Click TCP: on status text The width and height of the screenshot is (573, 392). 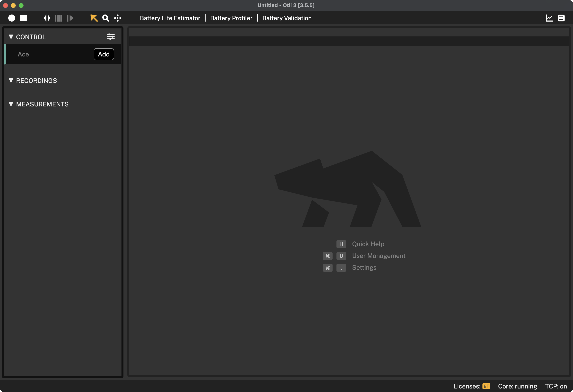pos(556,386)
